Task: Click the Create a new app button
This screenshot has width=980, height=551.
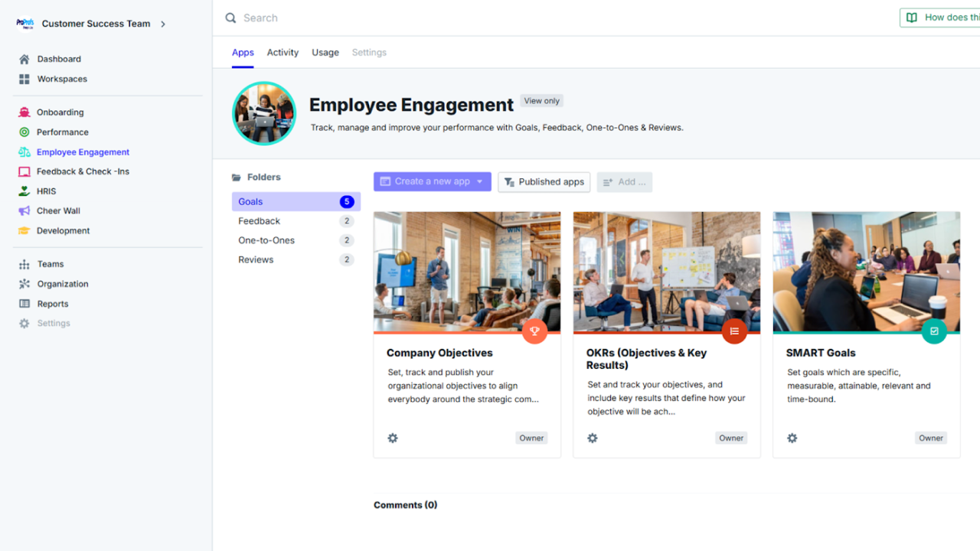Action: pyautogui.click(x=433, y=182)
